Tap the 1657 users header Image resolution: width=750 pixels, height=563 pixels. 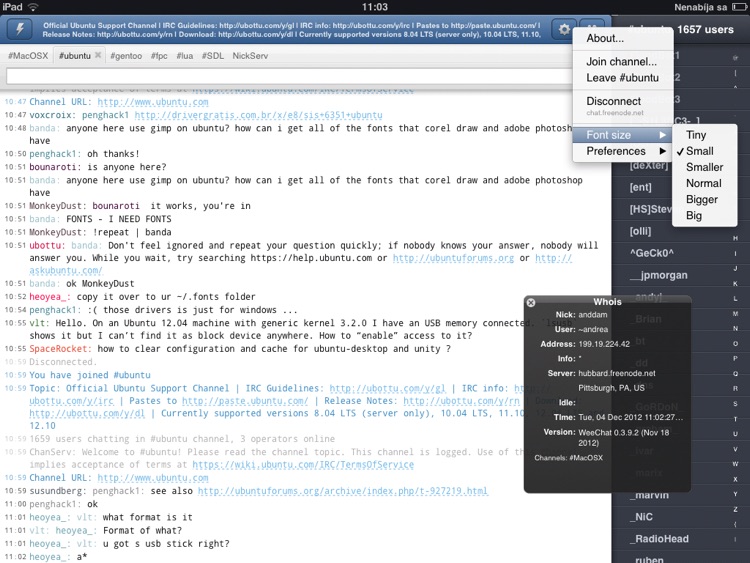click(x=705, y=30)
